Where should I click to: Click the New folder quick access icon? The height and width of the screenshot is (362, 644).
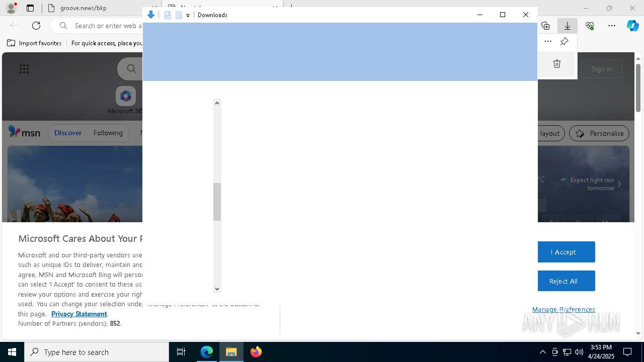point(179,15)
